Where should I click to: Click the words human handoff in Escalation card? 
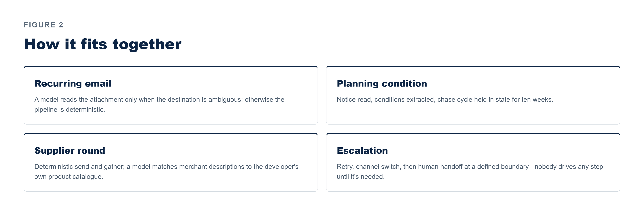[x=440, y=167]
